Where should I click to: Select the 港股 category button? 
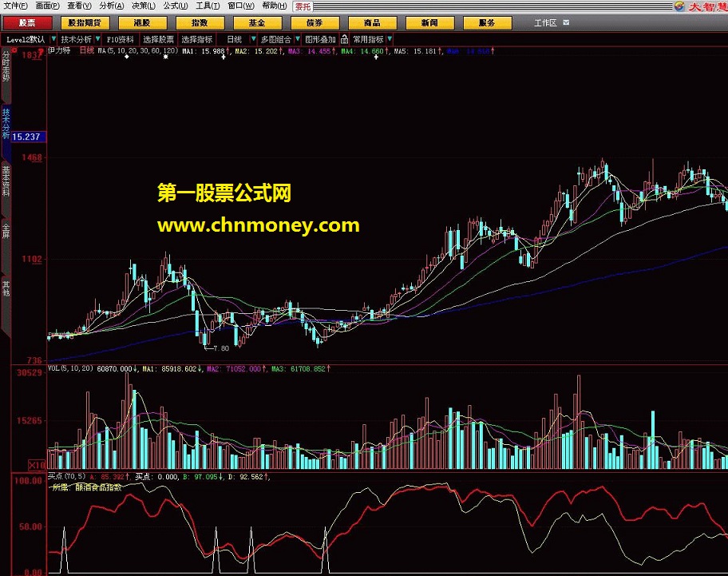142,22
